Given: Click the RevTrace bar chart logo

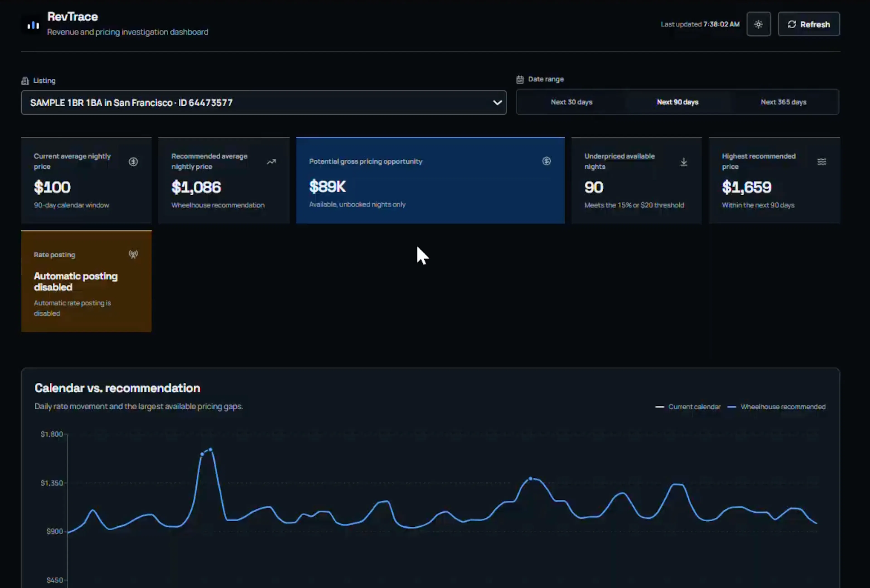Looking at the screenshot, I should (x=33, y=25).
